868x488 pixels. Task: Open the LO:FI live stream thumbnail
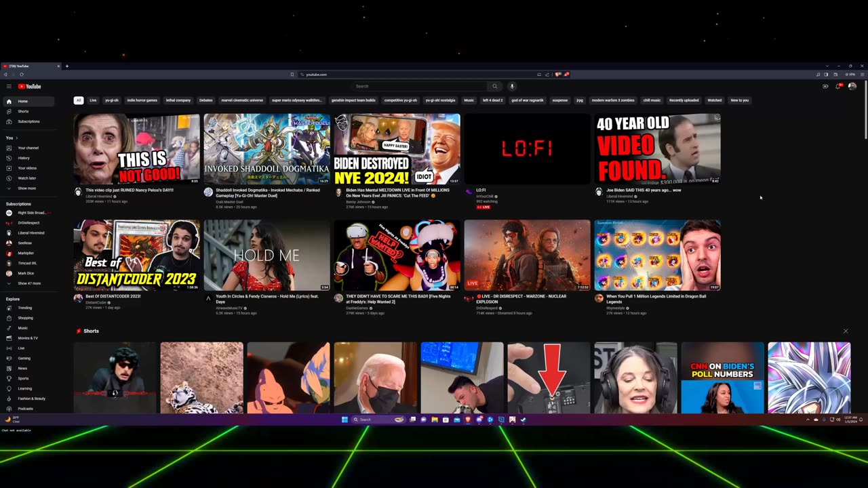coord(527,149)
